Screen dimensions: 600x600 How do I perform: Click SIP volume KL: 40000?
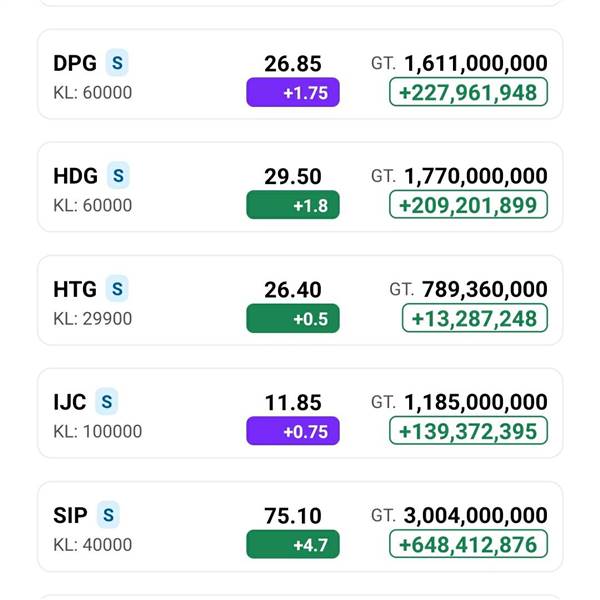(x=93, y=545)
